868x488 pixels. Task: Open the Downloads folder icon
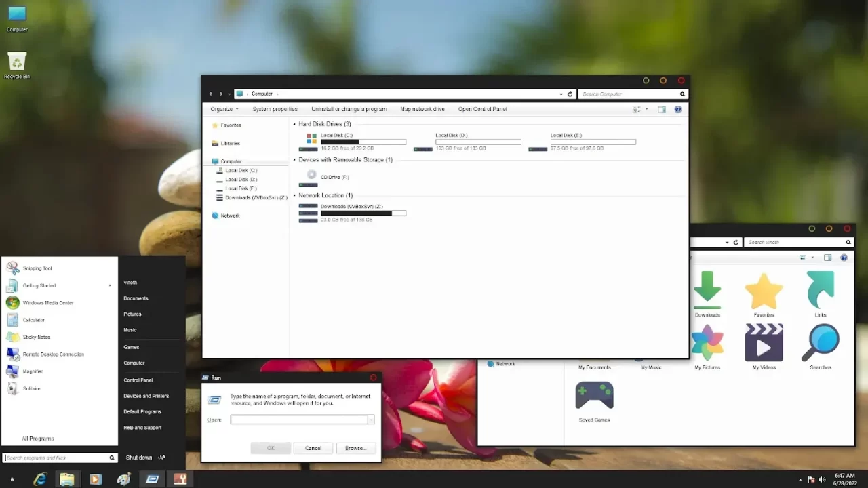point(707,290)
